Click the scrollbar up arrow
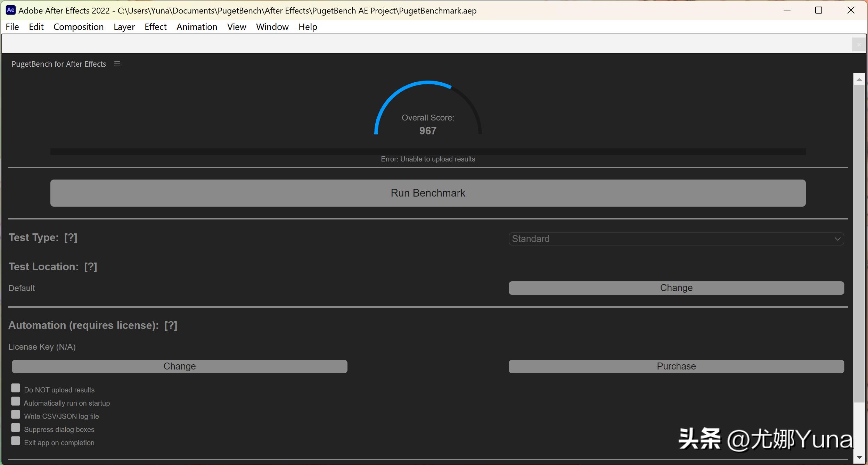Image resolution: width=868 pixels, height=465 pixels. (859, 80)
